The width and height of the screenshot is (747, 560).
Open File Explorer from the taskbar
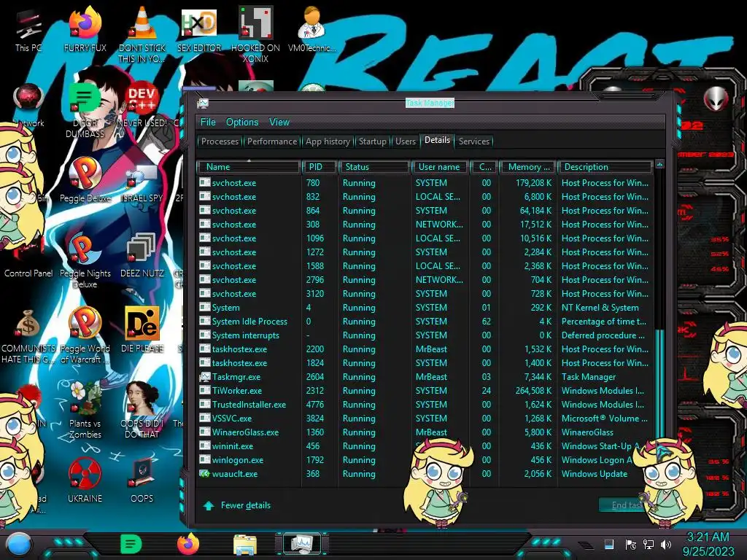pyautogui.click(x=245, y=544)
